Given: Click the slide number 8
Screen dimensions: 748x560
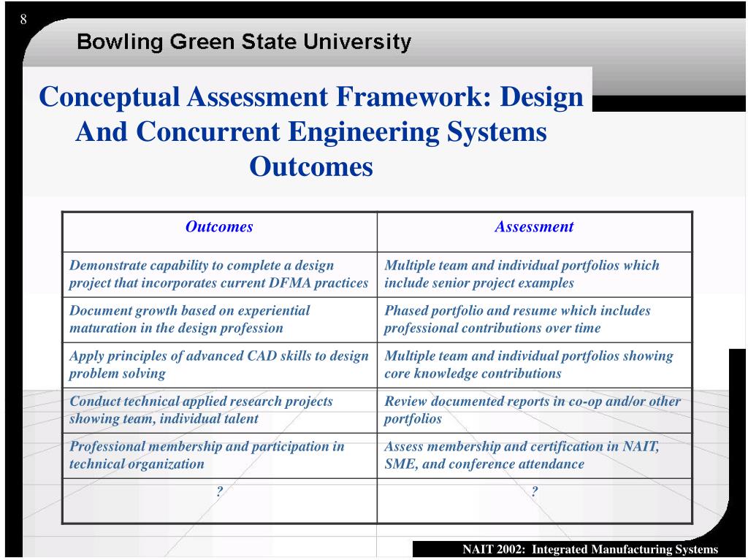Looking at the screenshot, I should tap(23, 20).
